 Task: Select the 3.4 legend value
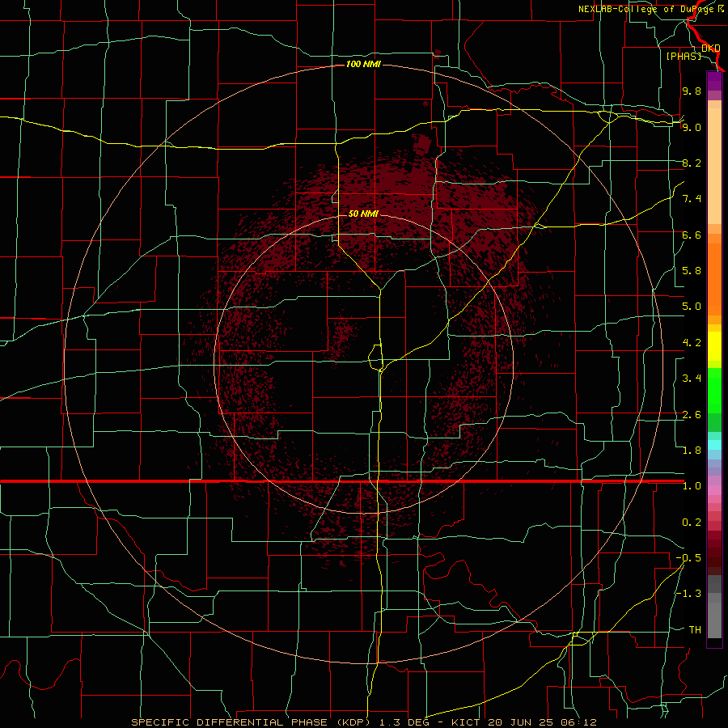point(692,379)
